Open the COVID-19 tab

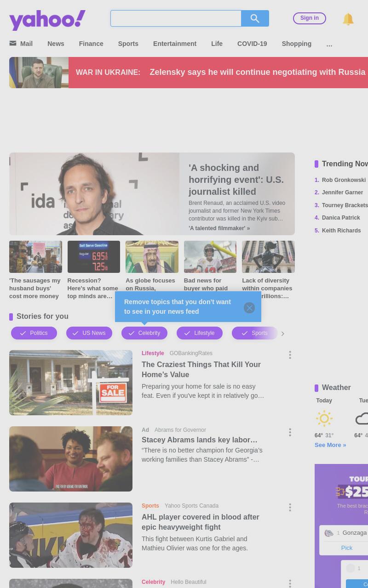(252, 44)
